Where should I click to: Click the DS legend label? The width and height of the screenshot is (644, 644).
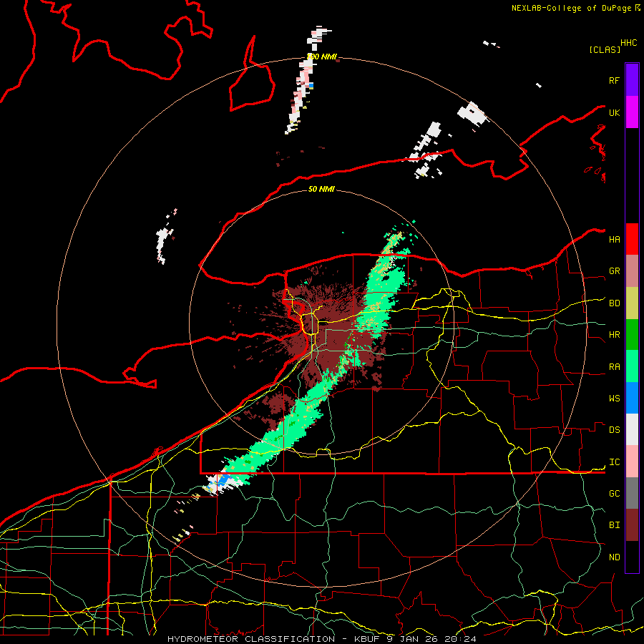pyautogui.click(x=614, y=430)
